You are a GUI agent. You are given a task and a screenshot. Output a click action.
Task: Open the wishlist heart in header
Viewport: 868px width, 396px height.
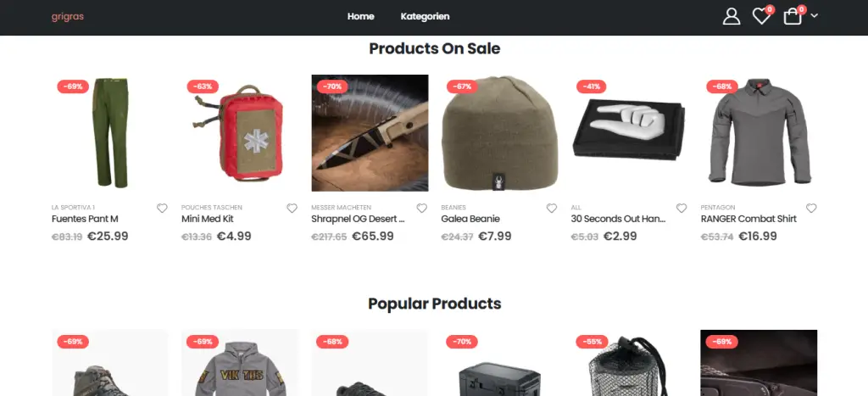(x=762, y=16)
